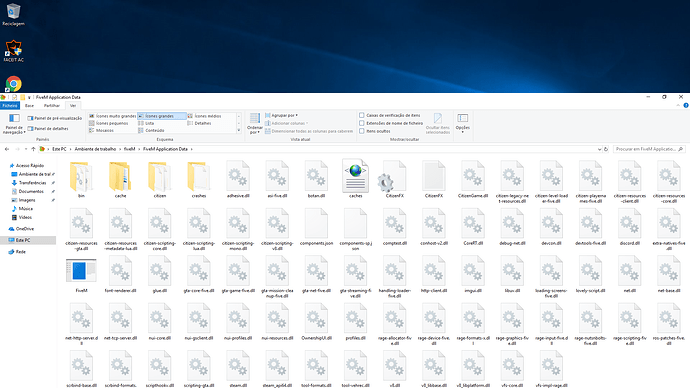Select the adhesive.dll file
This screenshot has height=388, width=690.
[238, 179]
